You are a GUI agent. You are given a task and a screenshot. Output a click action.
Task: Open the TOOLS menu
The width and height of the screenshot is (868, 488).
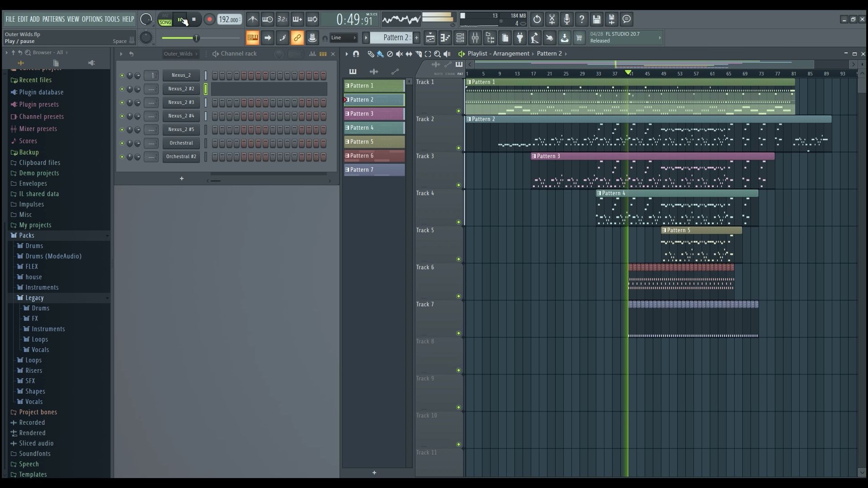click(x=112, y=19)
